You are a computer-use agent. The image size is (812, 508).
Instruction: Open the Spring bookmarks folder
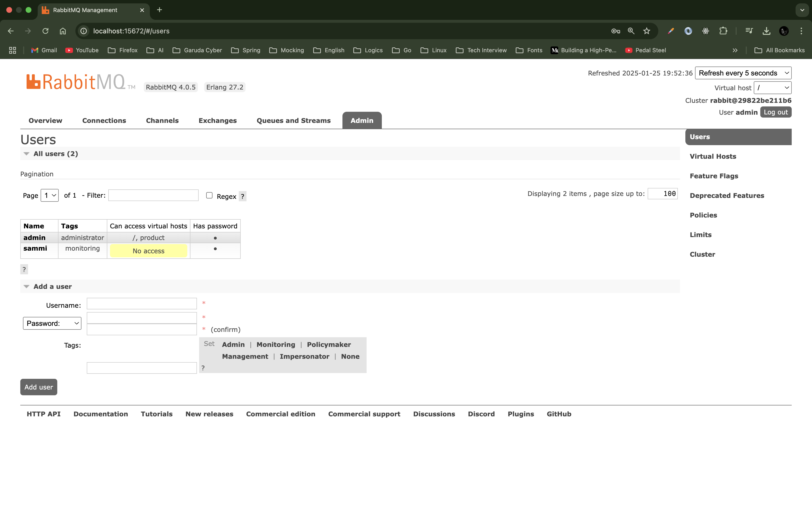(x=246, y=50)
